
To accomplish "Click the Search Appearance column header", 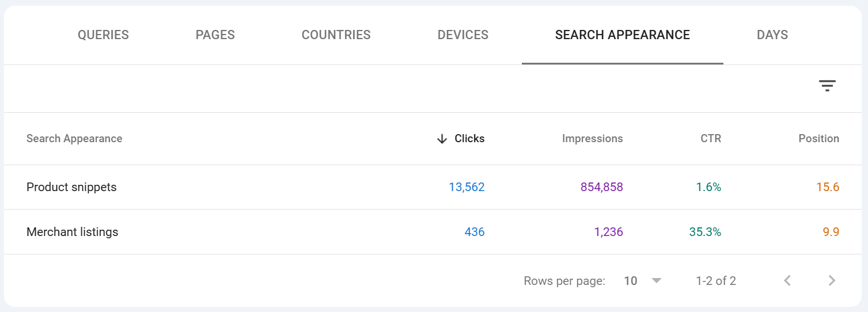I will tap(74, 139).
